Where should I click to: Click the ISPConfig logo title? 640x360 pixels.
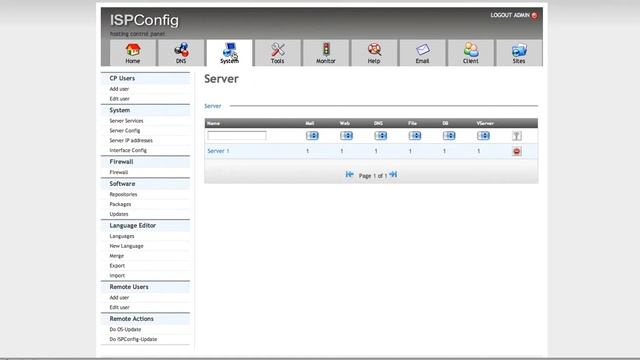pyautogui.click(x=144, y=20)
